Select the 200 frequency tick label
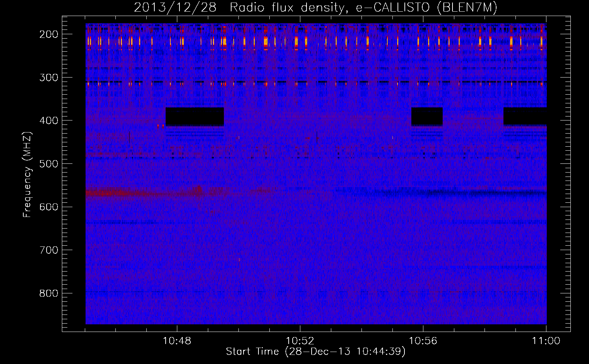The image size is (589, 364). tap(48, 34)
